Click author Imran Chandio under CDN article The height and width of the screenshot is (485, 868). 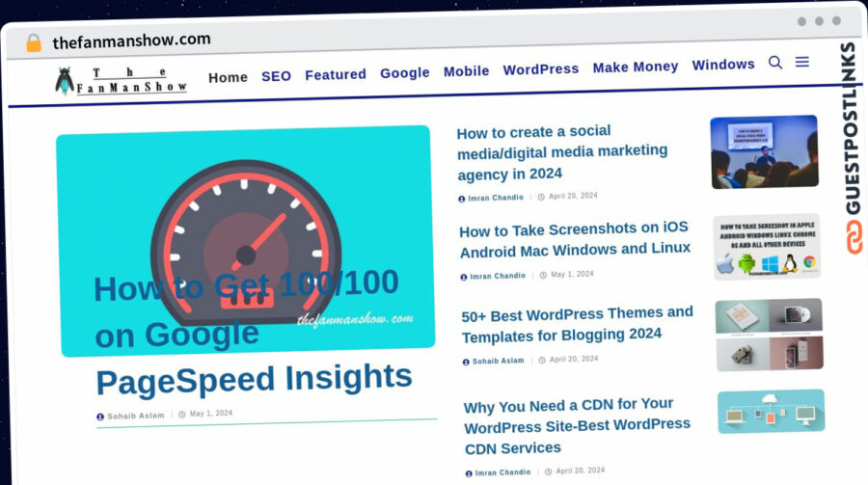tap(502, 472)
